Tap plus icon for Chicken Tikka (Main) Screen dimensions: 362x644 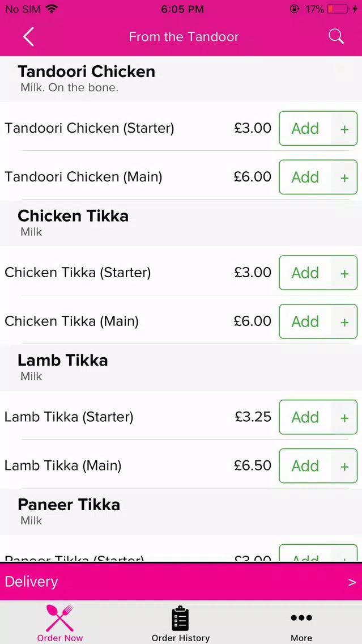344,321
